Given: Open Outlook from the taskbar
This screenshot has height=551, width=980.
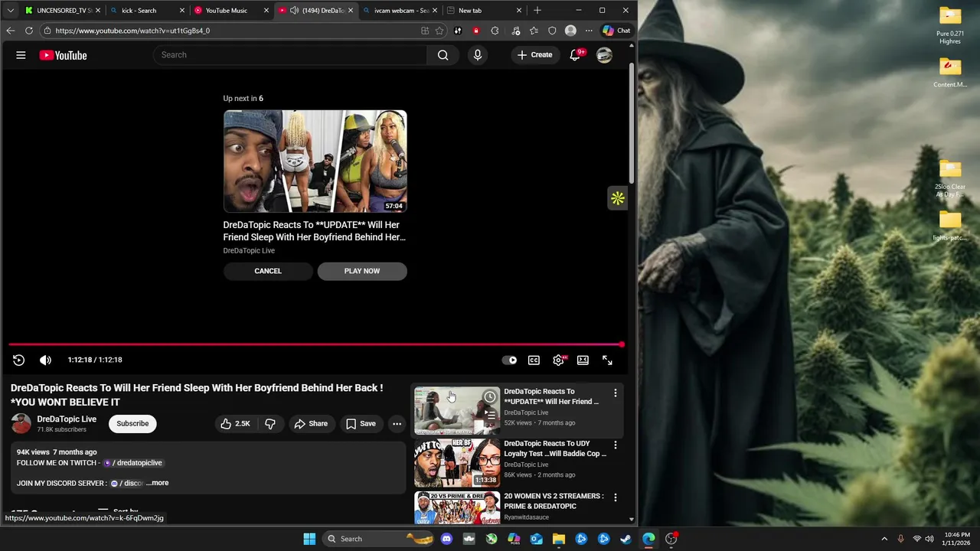Looking at the screenshot, I should tap(536, 539).
